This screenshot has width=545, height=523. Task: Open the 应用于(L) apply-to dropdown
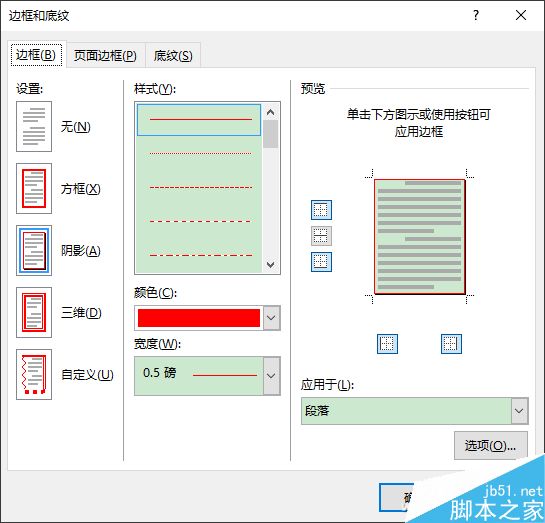[519, 411]
